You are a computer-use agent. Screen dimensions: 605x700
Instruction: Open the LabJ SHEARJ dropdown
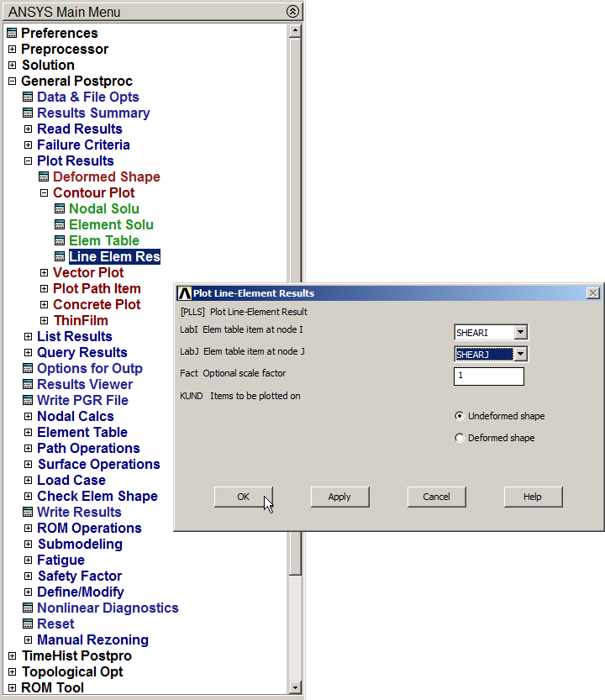tap(520, 355)
